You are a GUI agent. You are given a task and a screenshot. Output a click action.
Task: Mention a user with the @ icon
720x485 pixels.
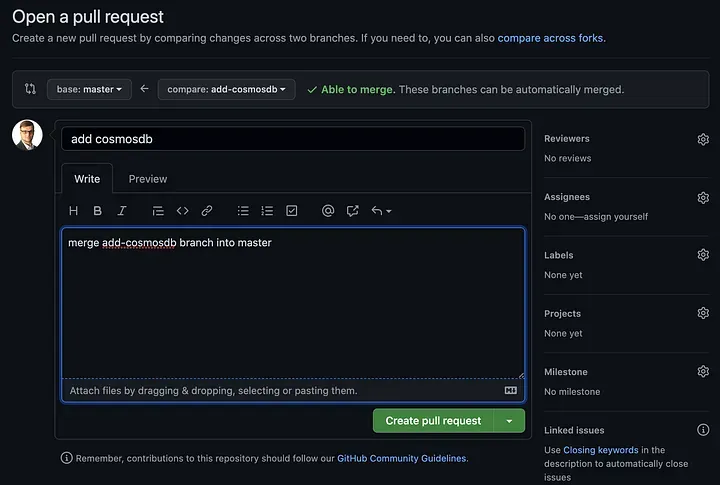[328, 211]
